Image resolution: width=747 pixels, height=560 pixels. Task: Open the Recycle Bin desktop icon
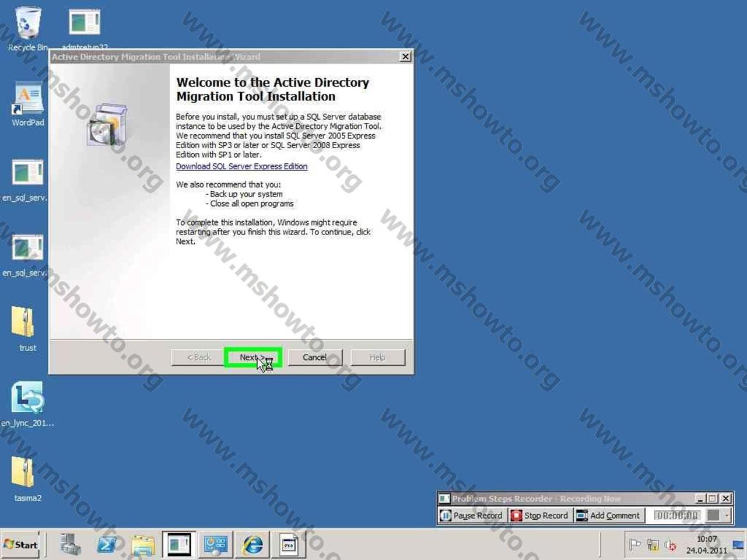point(27,29)
